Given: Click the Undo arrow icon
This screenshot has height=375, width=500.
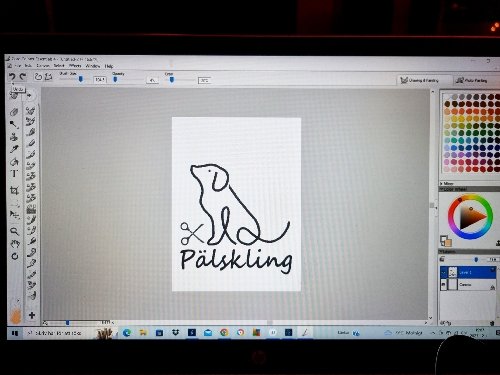Looking at the screenshot, I should (x=12, y=77).
